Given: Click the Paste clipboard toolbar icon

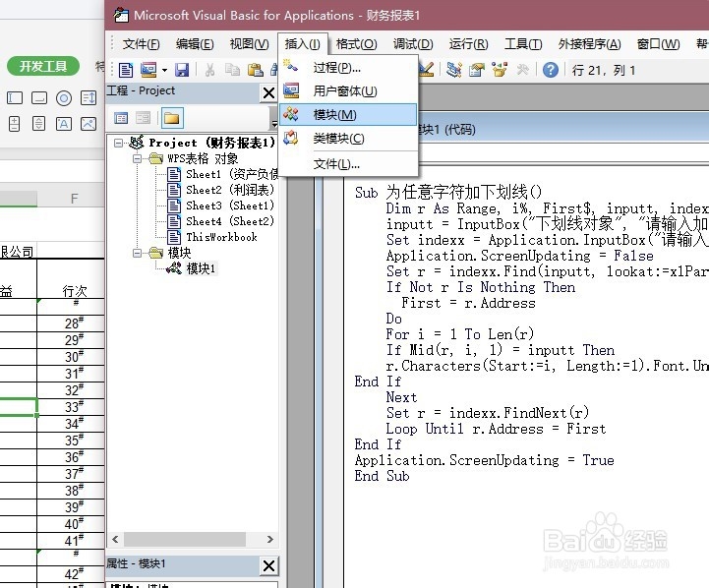Looking at the screenshot, I should (x=256, y=70).
